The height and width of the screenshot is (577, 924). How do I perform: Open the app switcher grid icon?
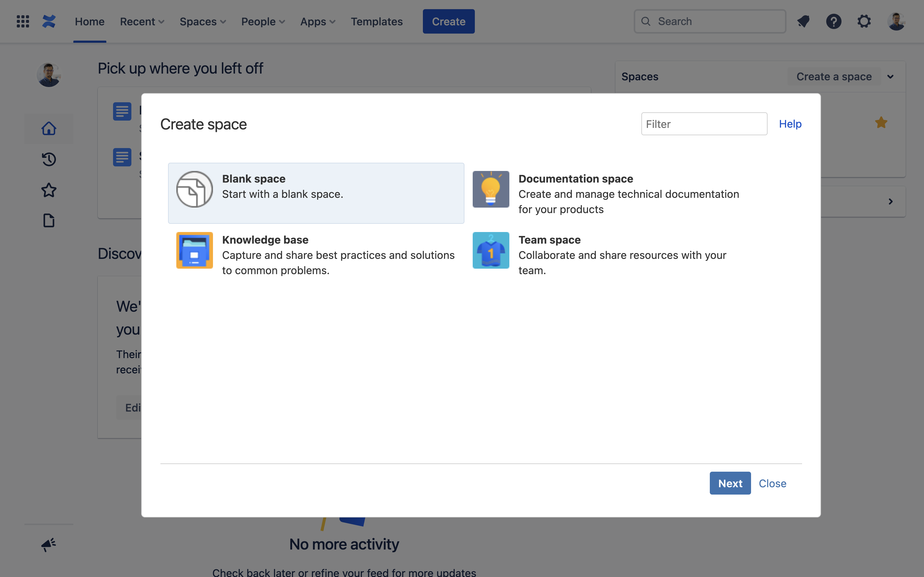23,21
